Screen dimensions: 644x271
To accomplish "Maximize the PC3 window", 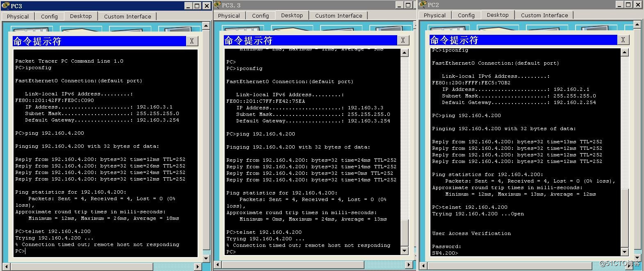I will [197, 6].
